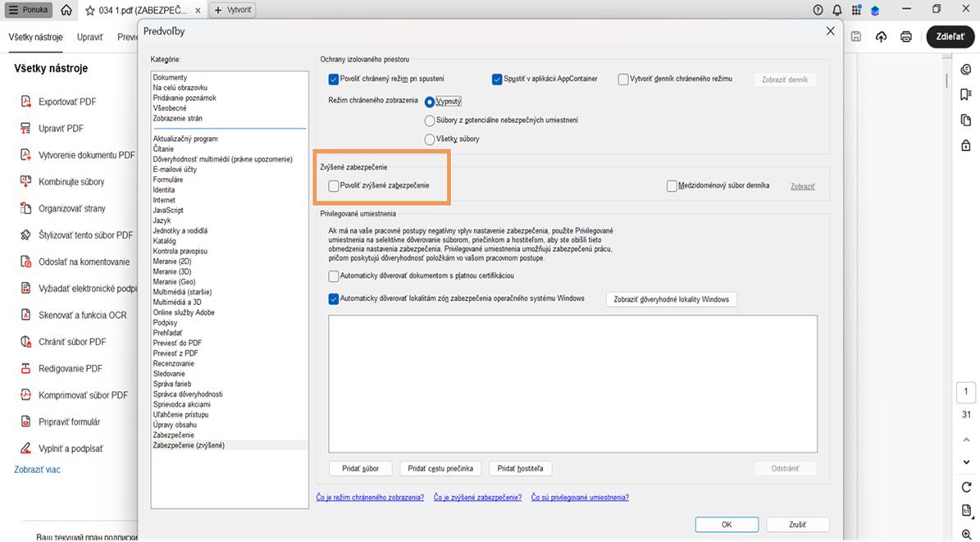Screen dimensions: 980x542
Task: Switch to the Všetky nástroje tab
Action: (x=35, y=37)
